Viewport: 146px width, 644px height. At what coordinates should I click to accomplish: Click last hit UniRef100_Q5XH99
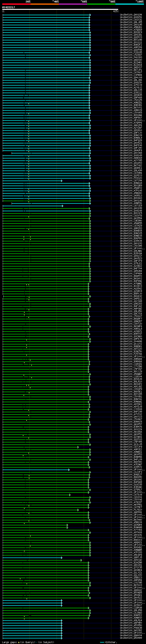(131, 638)
